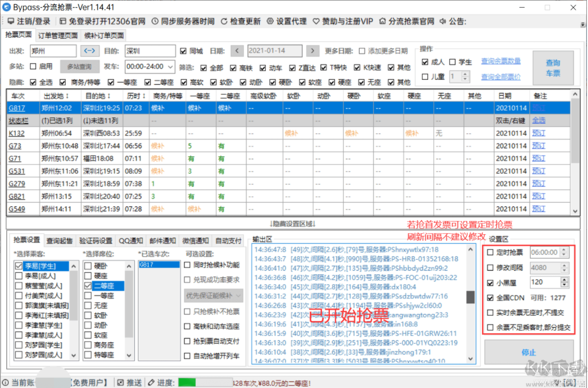Click the 查询车票 button
Image resolution: width=588 pixels, height=388 pixels.
[553, 68]
